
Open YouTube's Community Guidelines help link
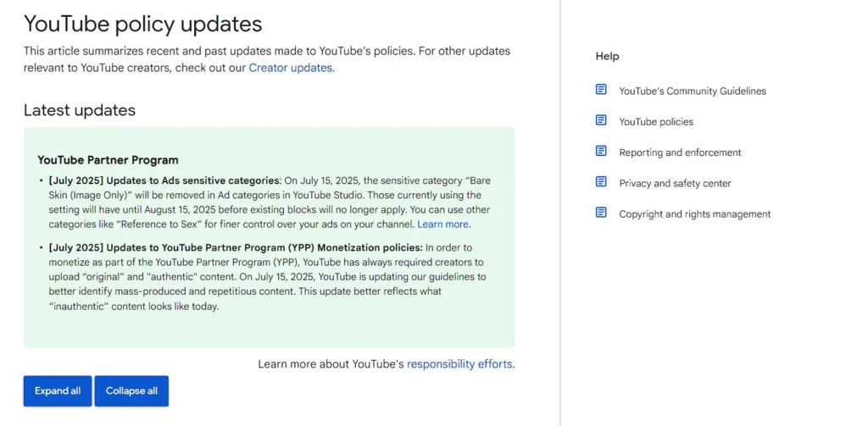[x=693, y=91]
